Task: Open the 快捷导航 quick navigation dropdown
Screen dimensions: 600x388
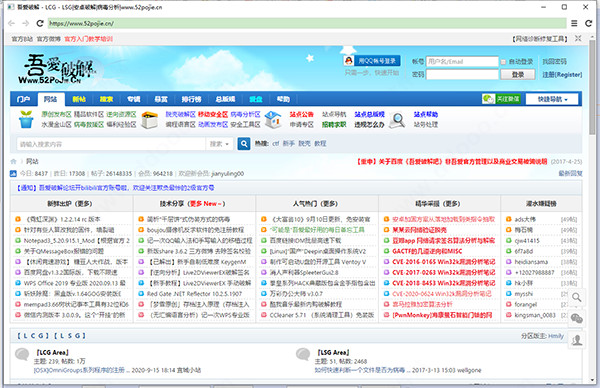Action: 553,99
